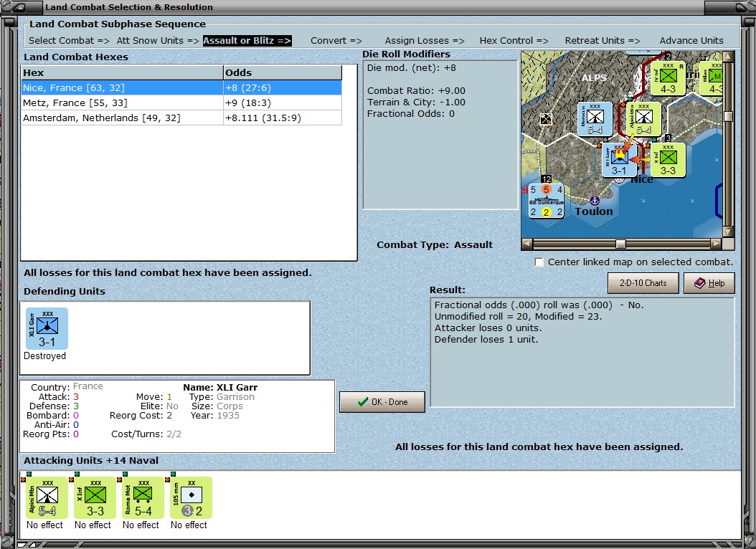Click the Alpini Mtn 5-4 counter on map
Viewport: 756px width, 549px height.
coord(643,119)
